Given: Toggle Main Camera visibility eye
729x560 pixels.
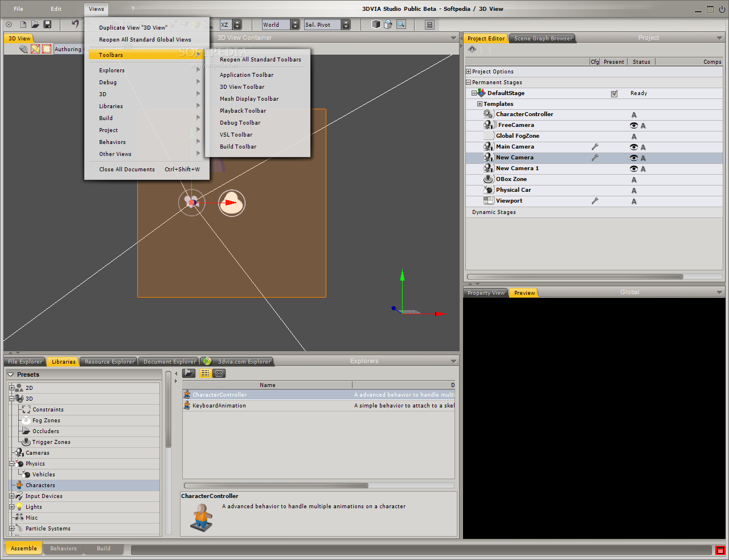Looking at the screenshot, I should 633,147.
